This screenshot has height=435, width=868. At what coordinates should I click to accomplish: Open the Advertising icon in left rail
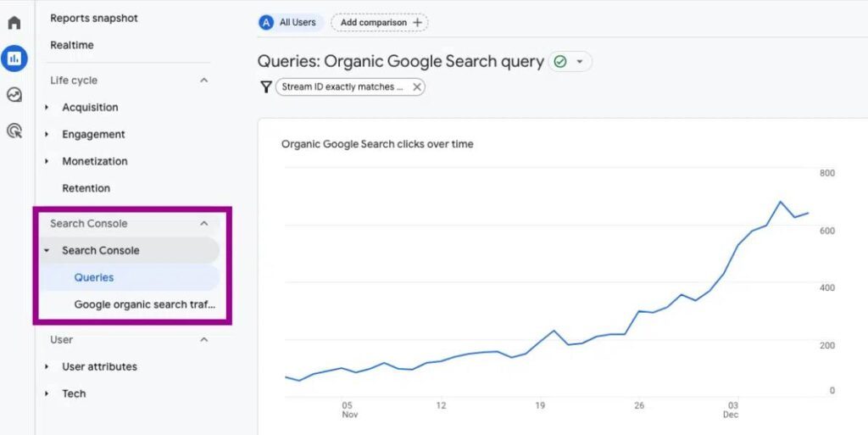tap(14, 131)
